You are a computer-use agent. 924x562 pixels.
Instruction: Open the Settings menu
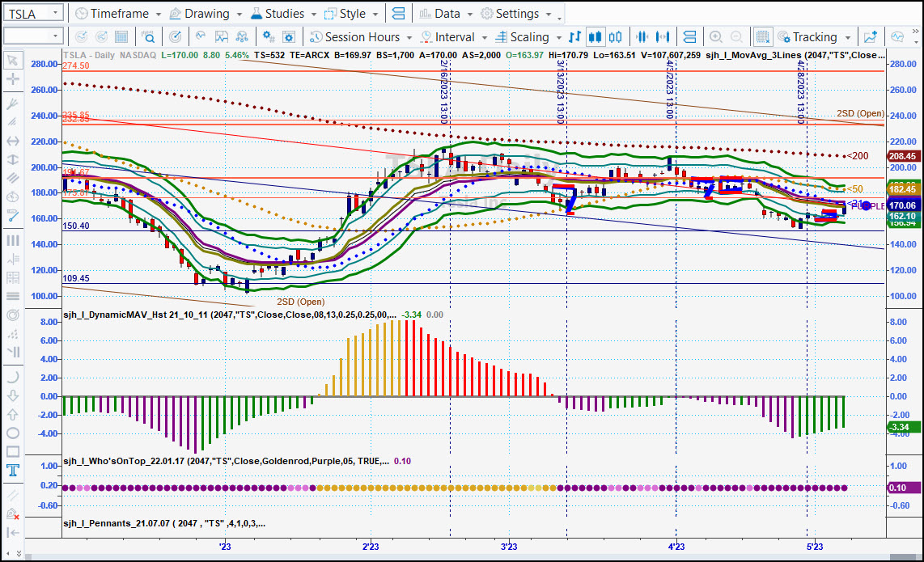[516, 14]
